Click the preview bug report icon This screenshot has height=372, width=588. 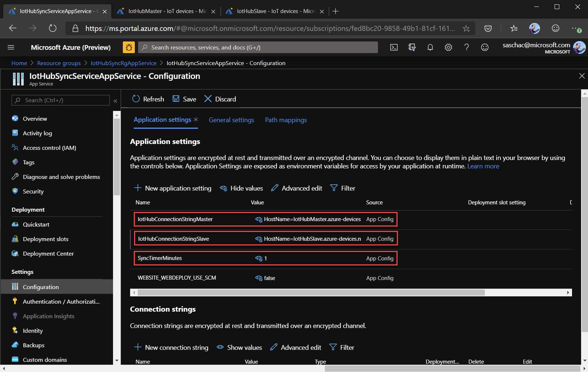(129, 47)
